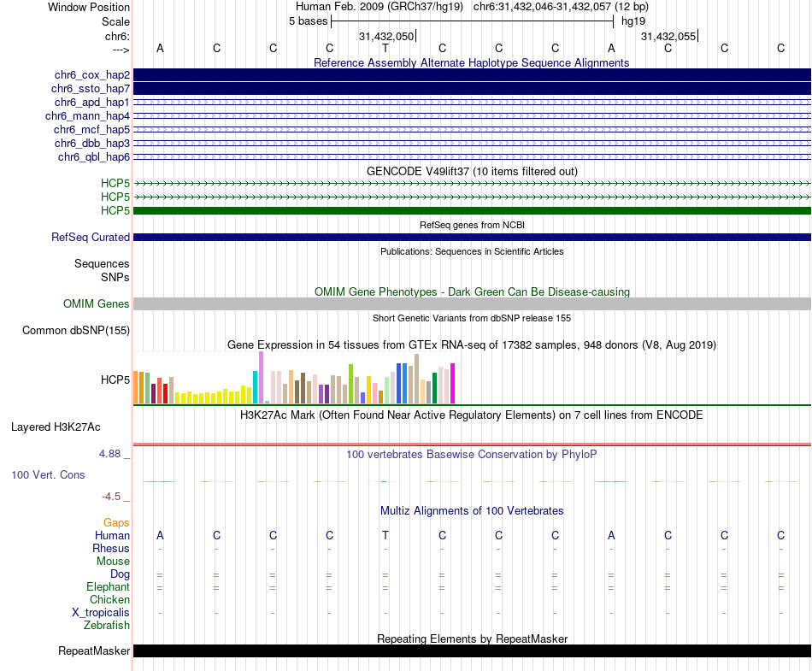This screenshot has width=812, height=671.
Task: Open Multiz Alignments of 100 Vertebrates title
Action: tap(472, 511)
